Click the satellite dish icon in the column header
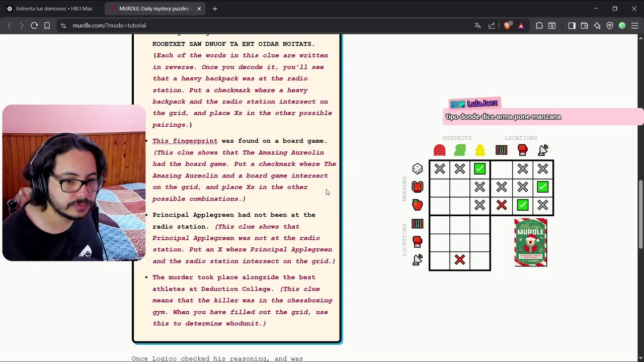 (543, 150)
